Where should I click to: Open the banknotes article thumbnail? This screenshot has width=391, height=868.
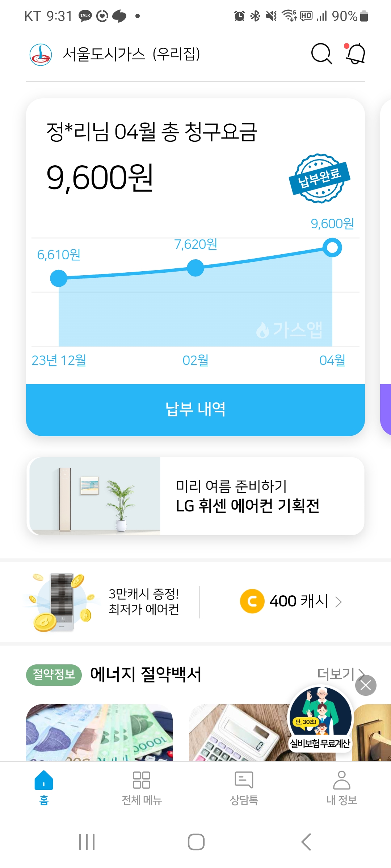[99, 732]
